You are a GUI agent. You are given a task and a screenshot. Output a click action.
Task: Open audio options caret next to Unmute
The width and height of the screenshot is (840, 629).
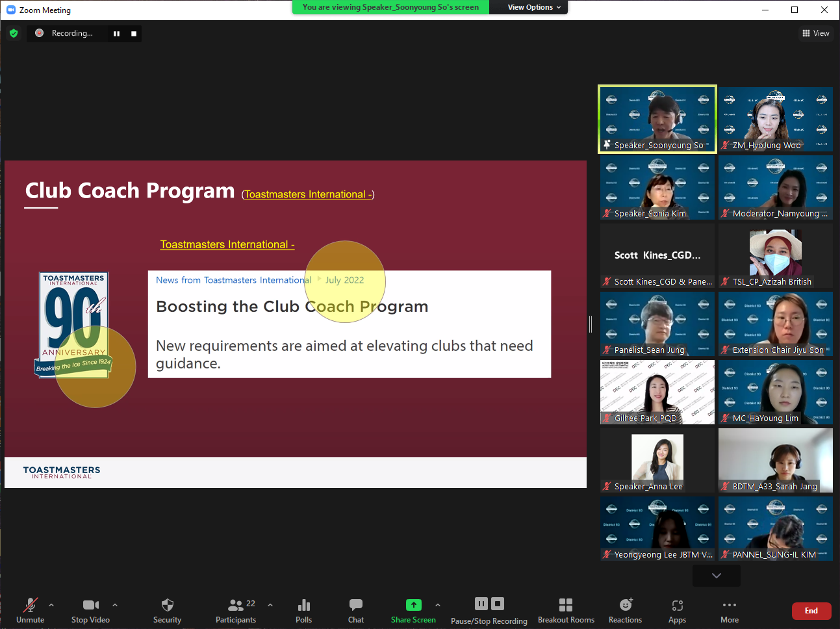coord(51,605)
